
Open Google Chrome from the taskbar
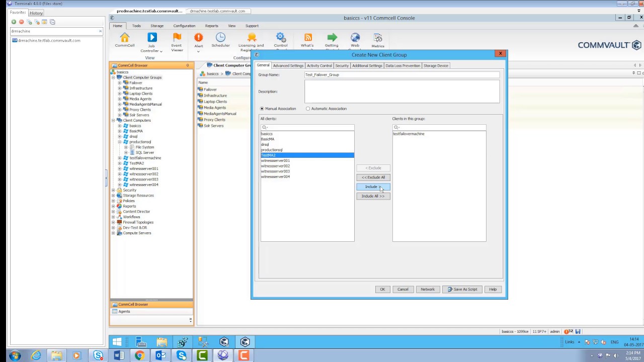(x=139, y=356)
